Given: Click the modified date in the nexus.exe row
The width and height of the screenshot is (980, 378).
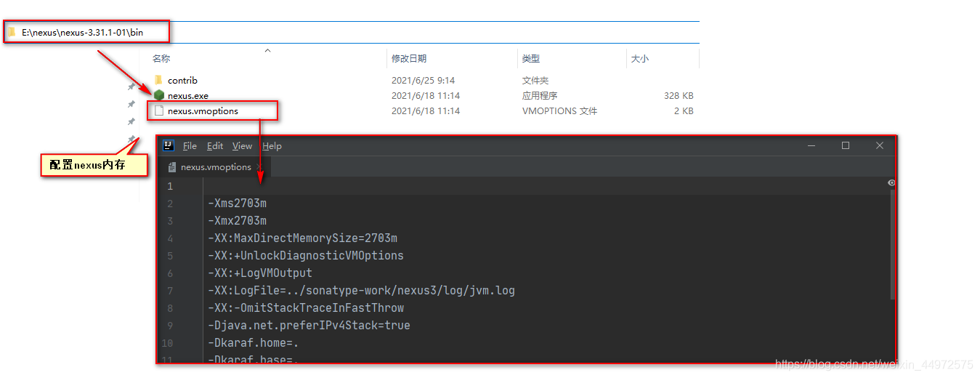Looking at the screenshot, I should pos(426,96).
